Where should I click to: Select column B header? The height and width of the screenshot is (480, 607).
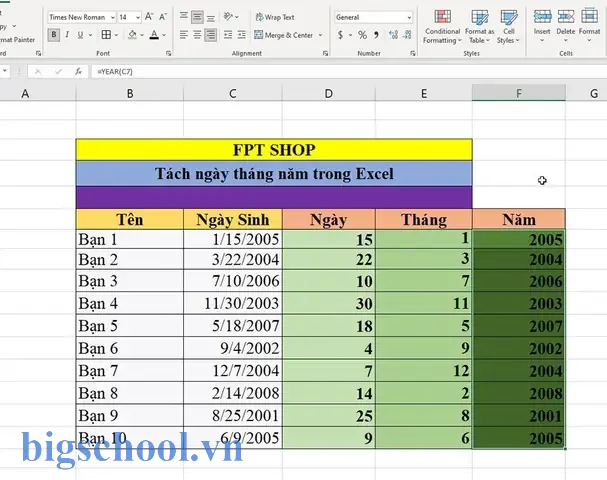click(x=130, y=93)
